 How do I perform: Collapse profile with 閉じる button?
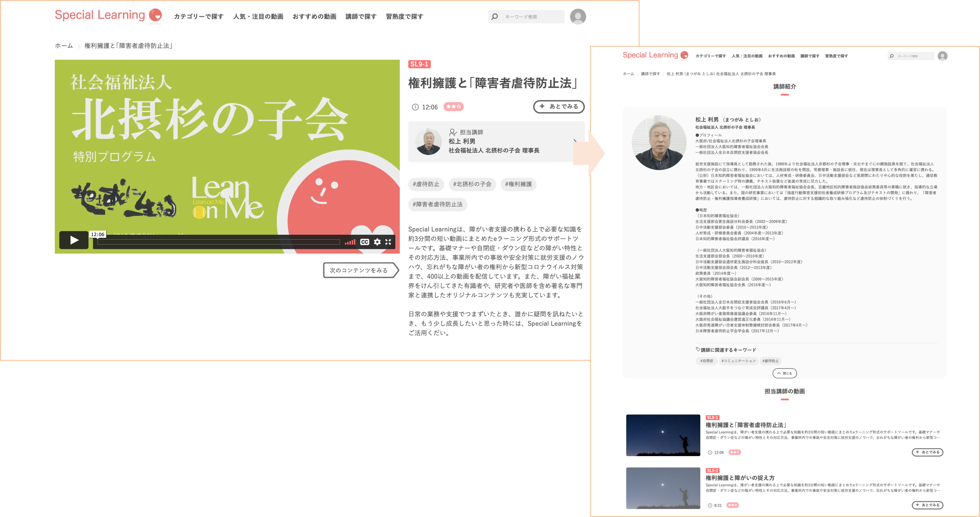click(785, 373)
